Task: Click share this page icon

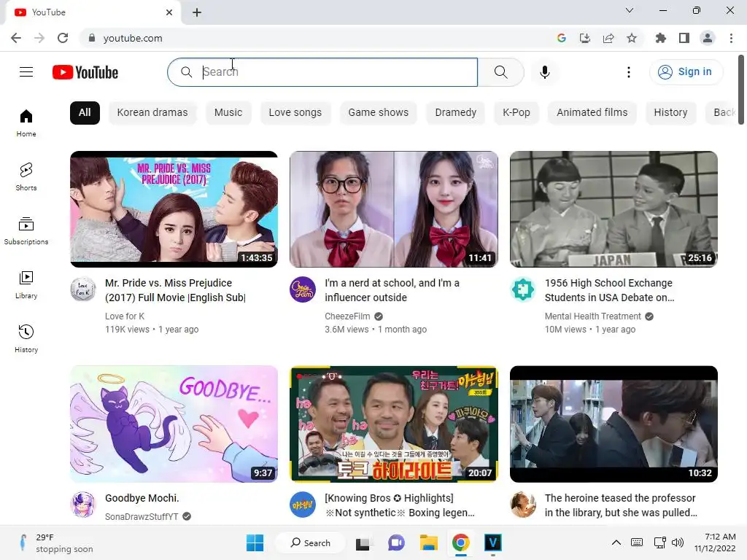Action: pyautogui.click(x=608, y=38)
